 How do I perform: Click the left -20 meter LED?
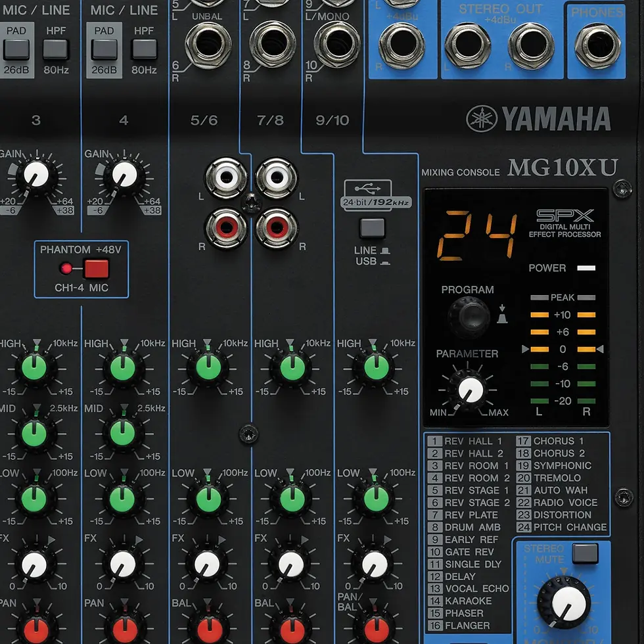540,401
